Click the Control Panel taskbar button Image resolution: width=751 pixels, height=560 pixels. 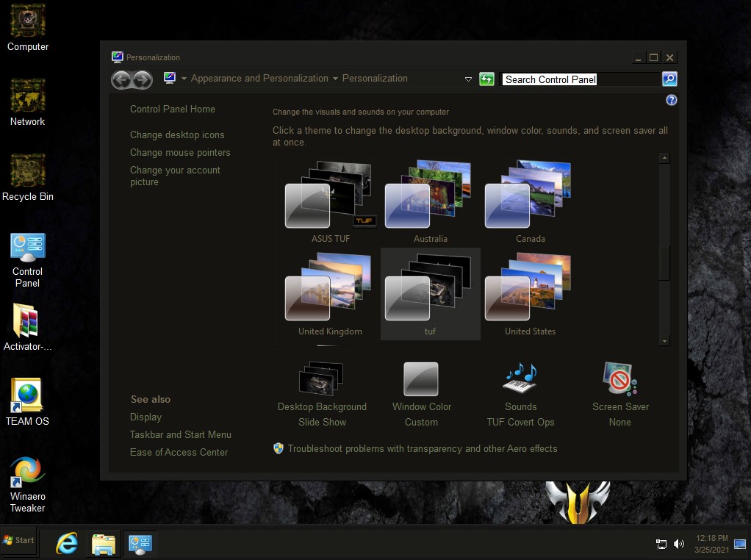coord(140,544)
